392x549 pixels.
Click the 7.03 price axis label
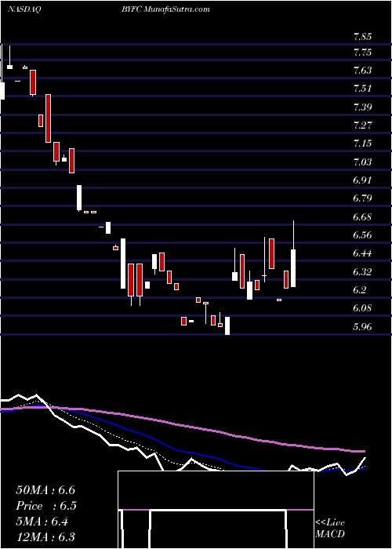coord(362,162)
